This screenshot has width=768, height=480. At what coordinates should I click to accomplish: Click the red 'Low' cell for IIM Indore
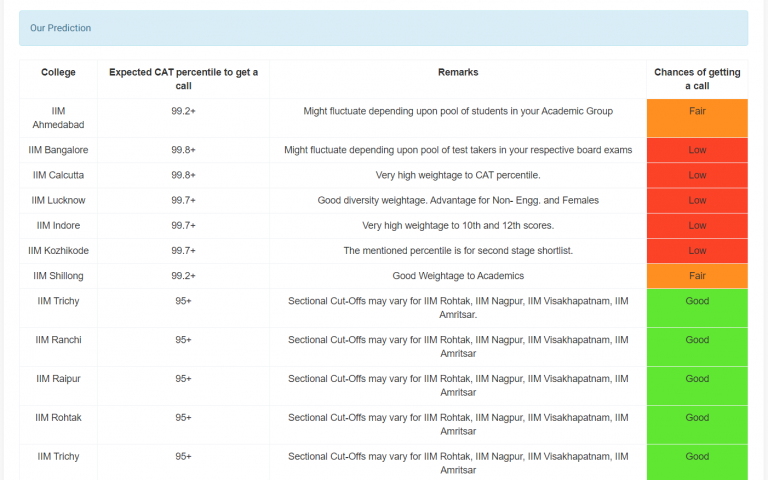click(x=697, y=225)
